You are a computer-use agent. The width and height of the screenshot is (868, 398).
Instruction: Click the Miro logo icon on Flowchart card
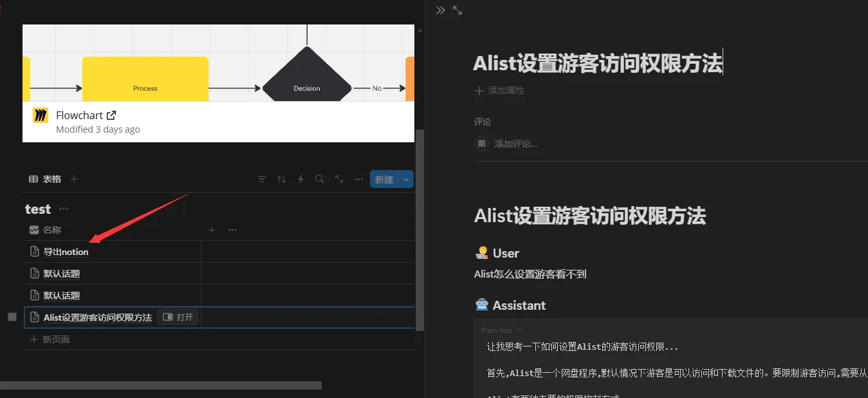tap(41, 115)
